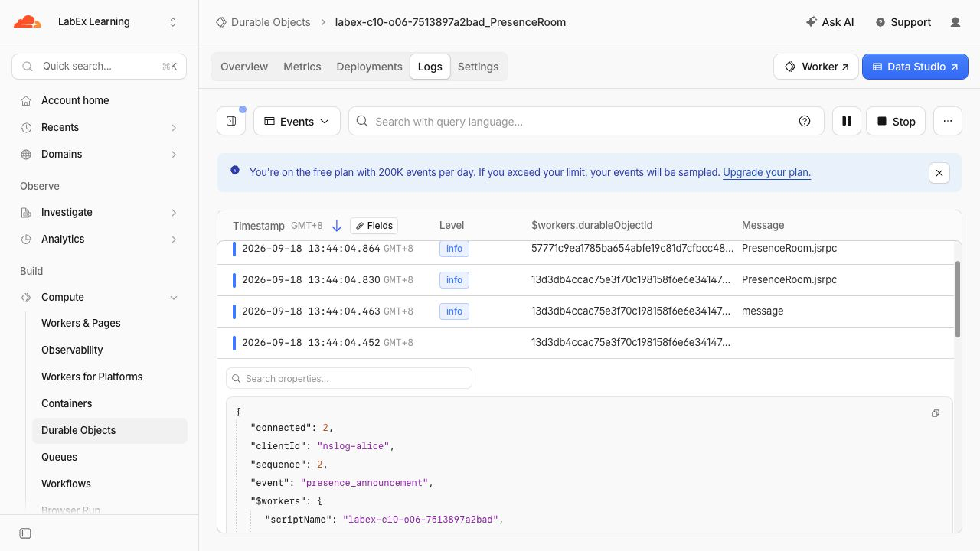Click the log list vertical scrollbar
Screen dimensions: 980x551
958,299
